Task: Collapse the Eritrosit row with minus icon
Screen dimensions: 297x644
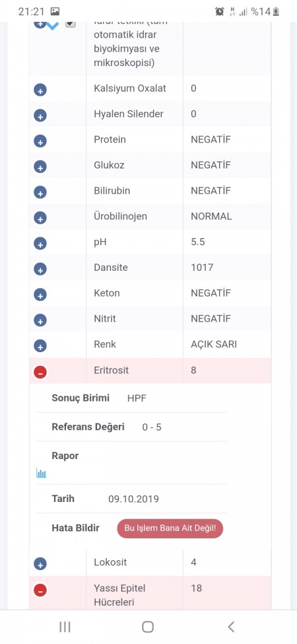Action: tap(40, 373)
